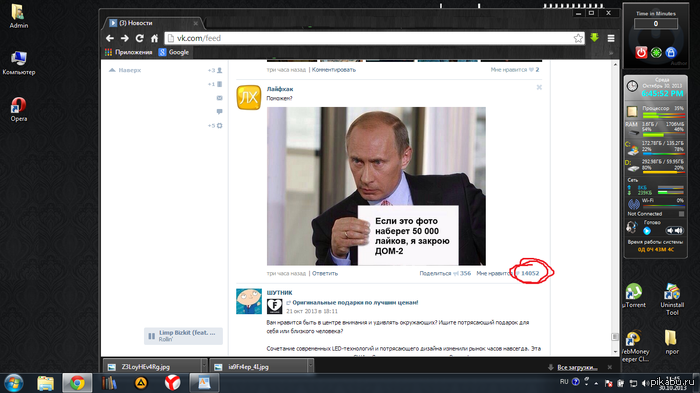Open the Google bookmark

click(x=174, y=52)
